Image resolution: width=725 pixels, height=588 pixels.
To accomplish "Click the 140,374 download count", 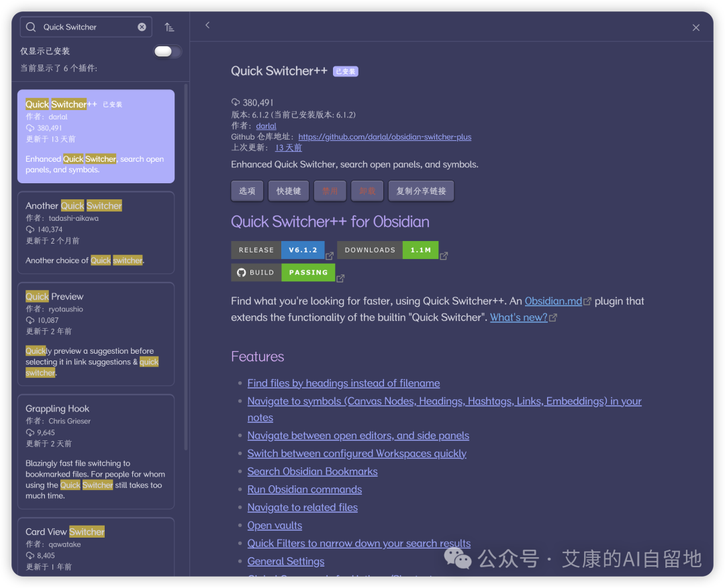I will [50, 230].
